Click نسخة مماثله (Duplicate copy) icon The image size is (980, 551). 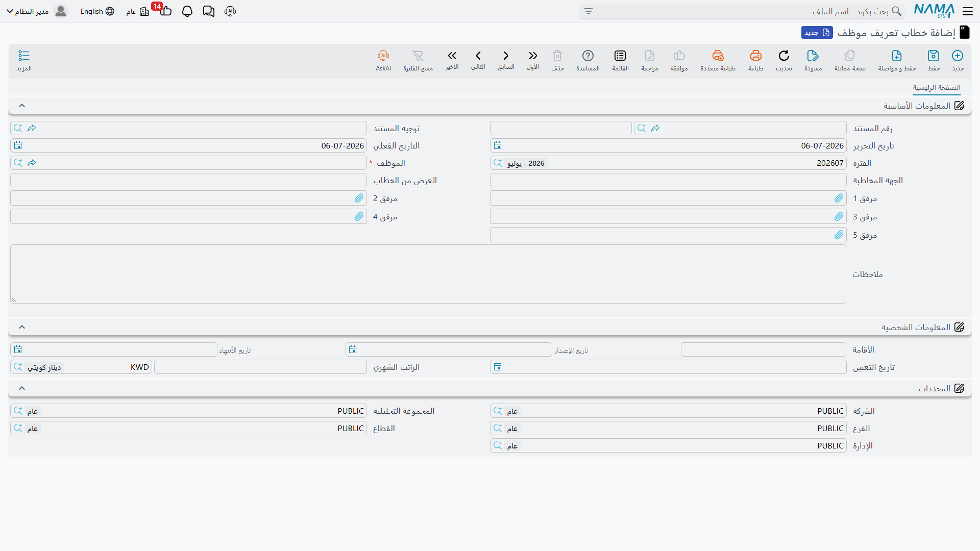click(850, 56)
